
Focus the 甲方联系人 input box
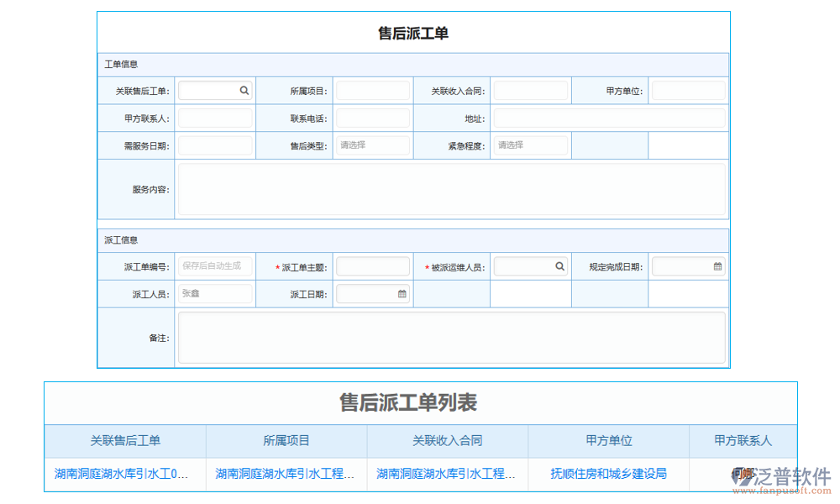(214, 118)
